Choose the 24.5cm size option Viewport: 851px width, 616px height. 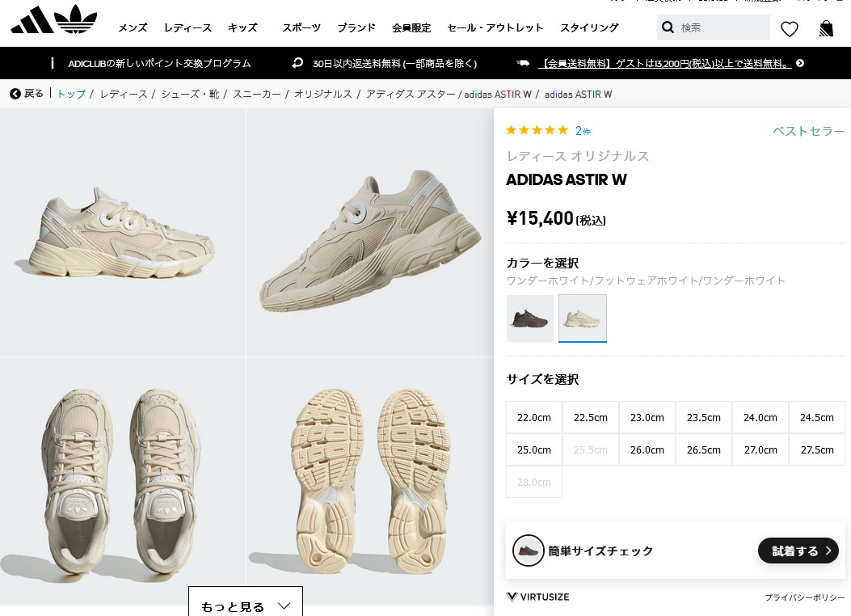coord(816,417)
